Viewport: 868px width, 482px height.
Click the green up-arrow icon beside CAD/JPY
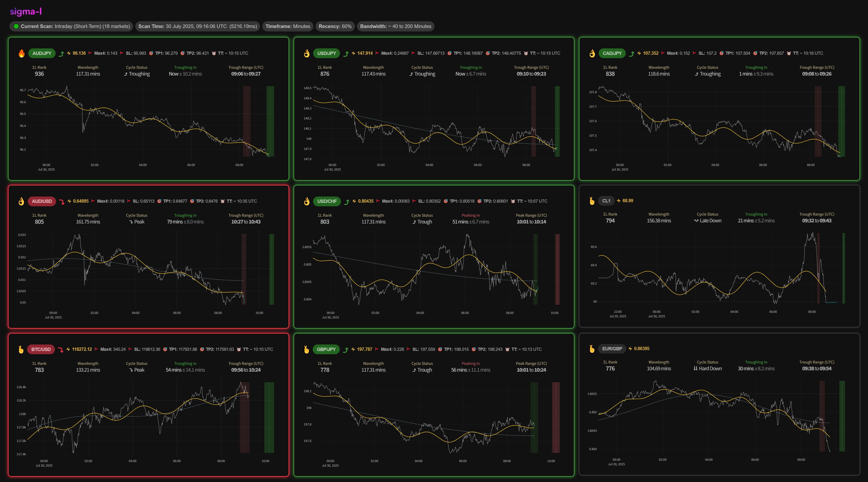click(x=632, y=54)
